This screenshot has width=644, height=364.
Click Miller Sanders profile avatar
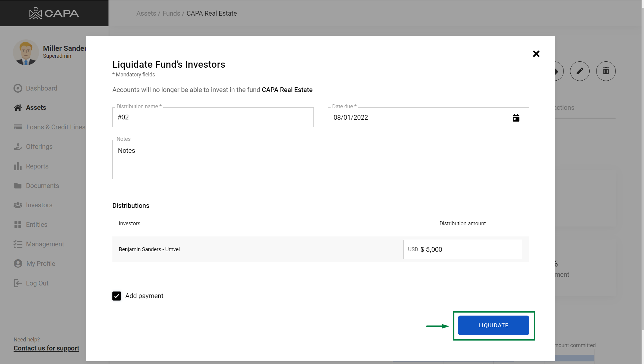tap(26, 52)
